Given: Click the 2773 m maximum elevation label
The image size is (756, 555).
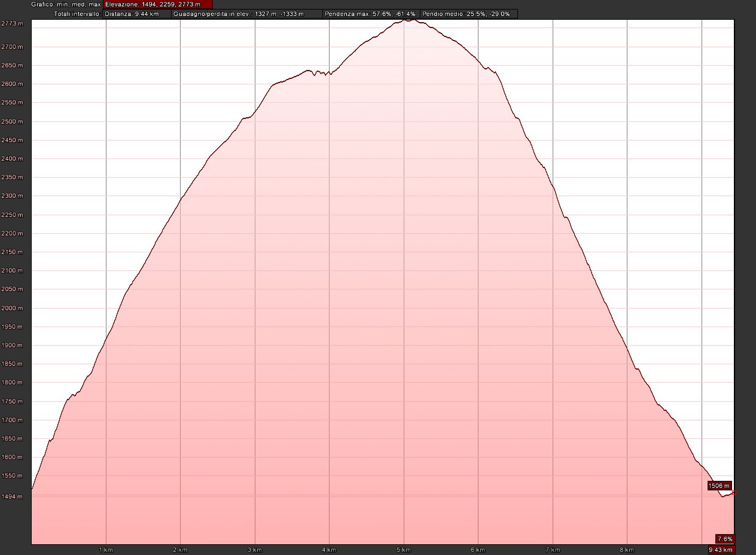Looking at the screenshot, I should pyautogui.click(x=12, y=23).
